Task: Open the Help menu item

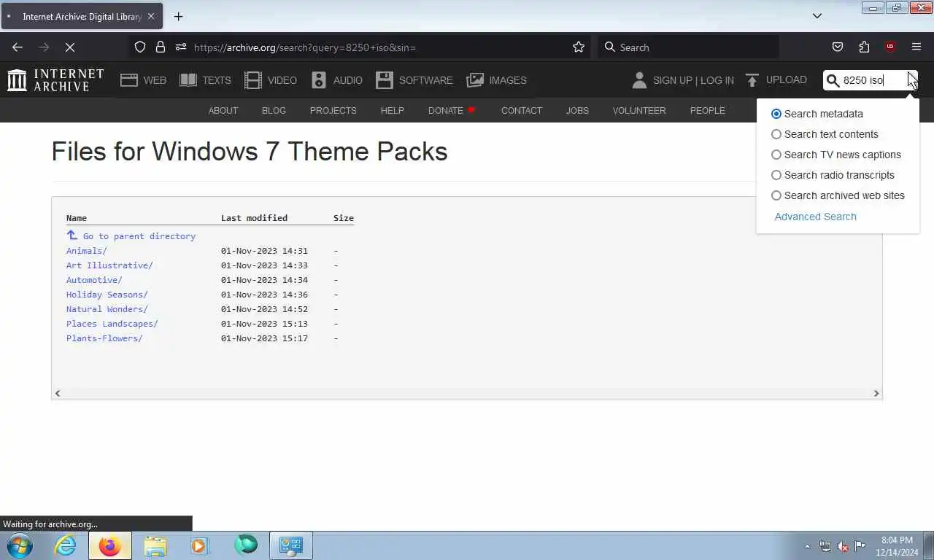Action: 392,111
